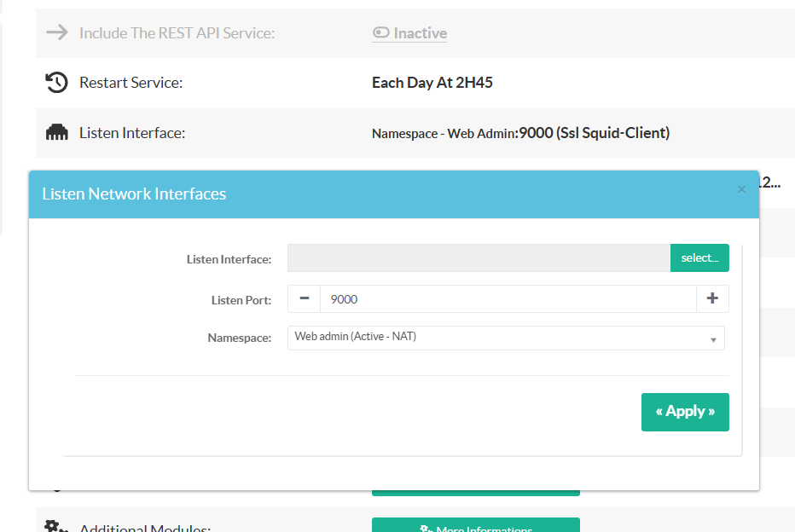795x532 pixels.
Task: Click the 'Listen Network Interfaces' dialog title
Action: tap(134, 194)
